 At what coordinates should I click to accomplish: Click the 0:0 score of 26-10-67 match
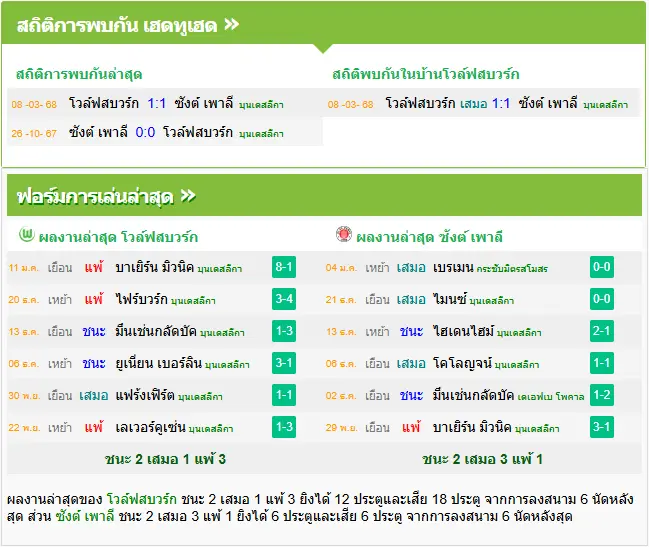pos(145,132)
